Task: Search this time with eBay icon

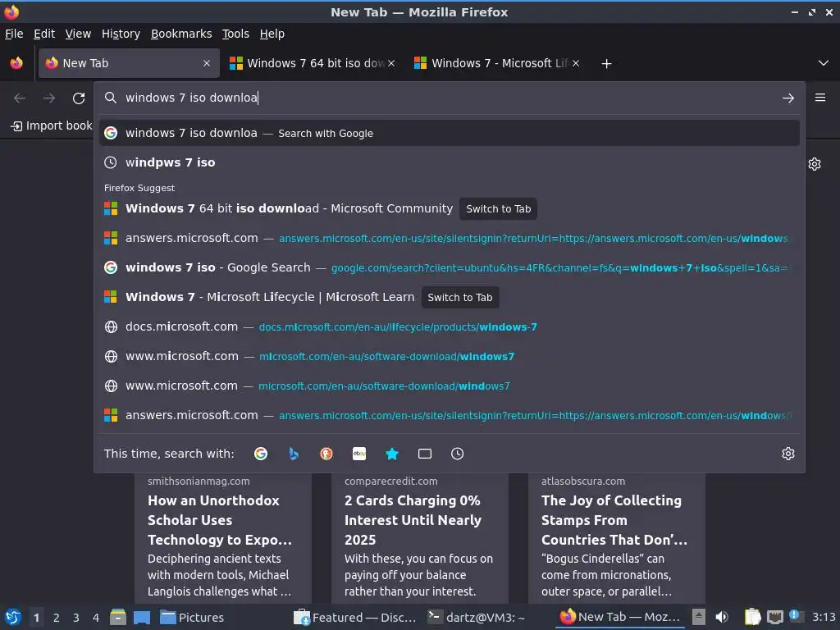Action: 359,454
